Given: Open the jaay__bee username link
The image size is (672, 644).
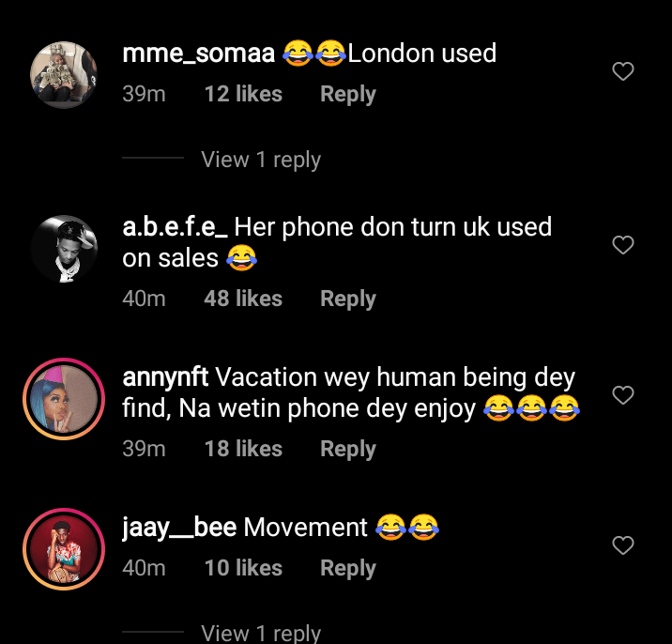Looking at the screenshot, I should [x=179, y=528].
